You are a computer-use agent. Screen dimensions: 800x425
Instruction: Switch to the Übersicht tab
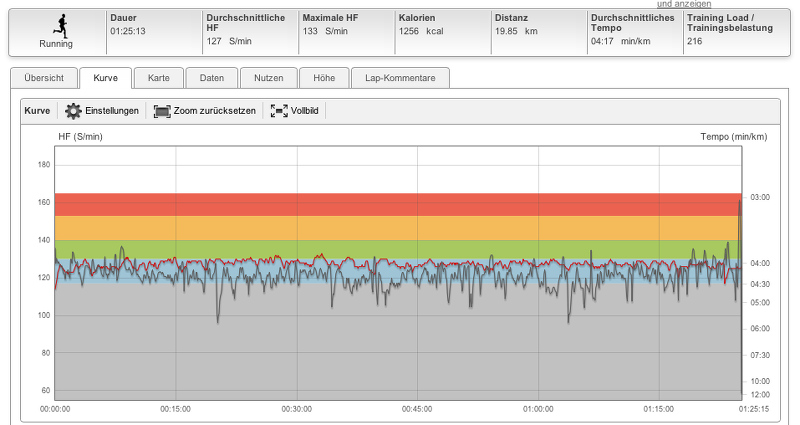tap(44, 78)
